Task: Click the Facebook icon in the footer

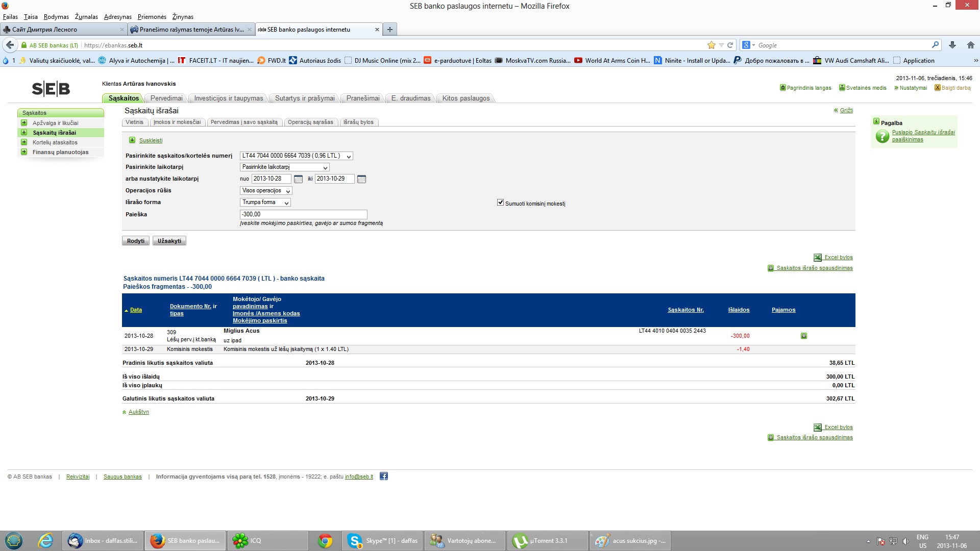Action: click(x=384, y=477)
